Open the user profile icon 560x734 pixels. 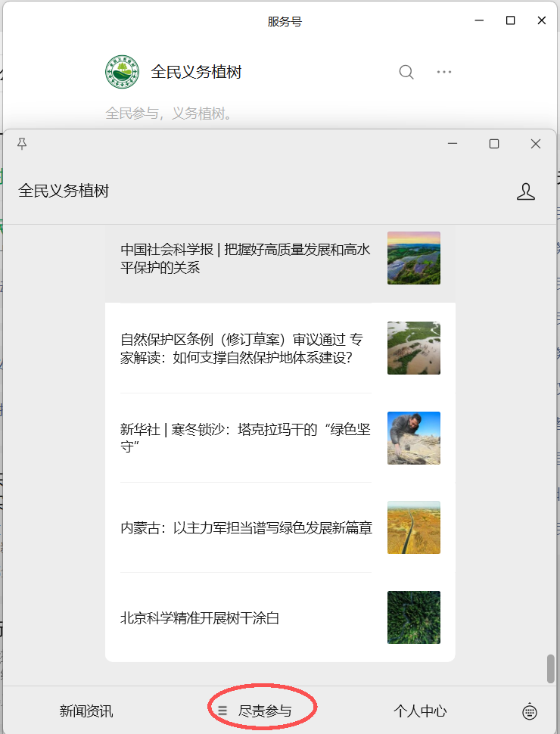[526, 191]
